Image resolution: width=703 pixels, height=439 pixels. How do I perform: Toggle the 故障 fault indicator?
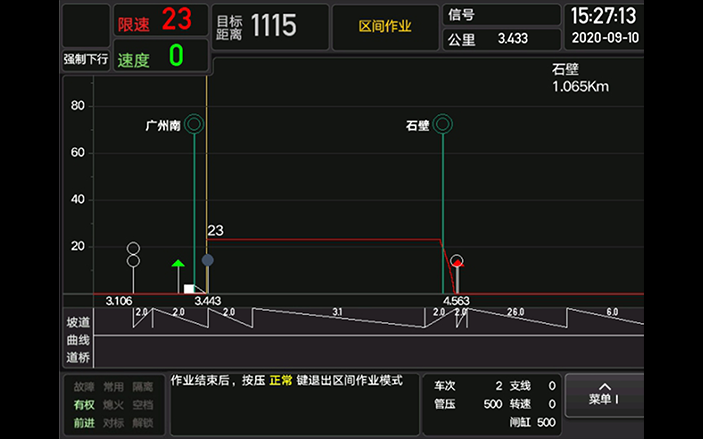pos(84,386)
